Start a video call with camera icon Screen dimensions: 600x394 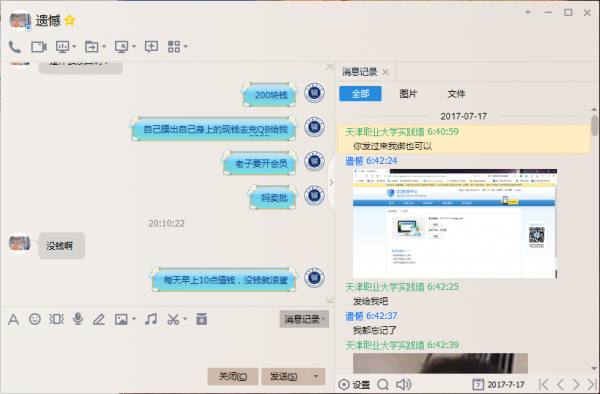click(x=39, y=47)
